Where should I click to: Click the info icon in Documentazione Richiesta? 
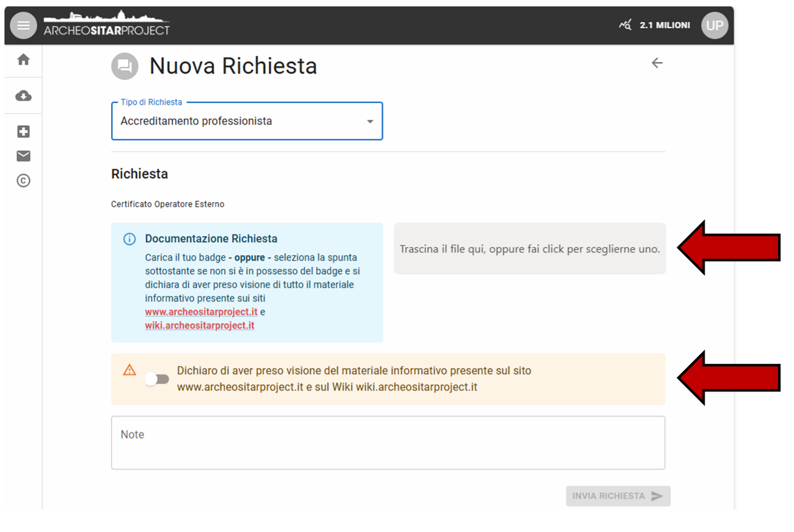click(x=130, y=239)
